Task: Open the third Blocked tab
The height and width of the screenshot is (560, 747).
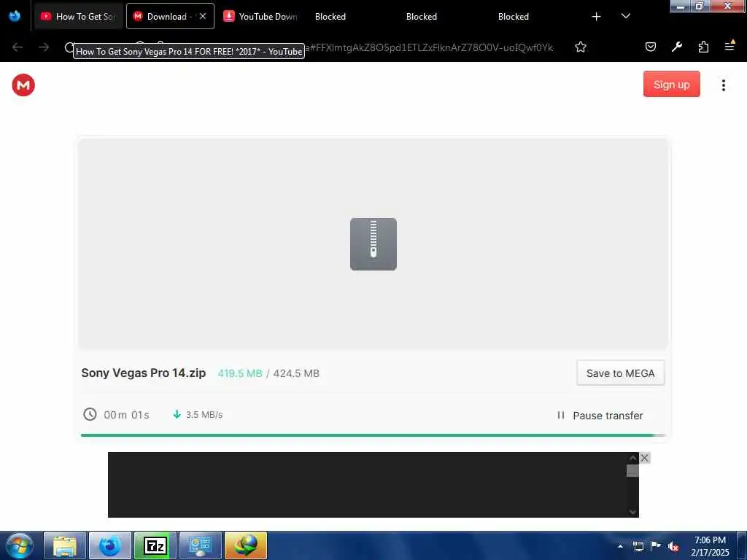Action: click(x=514, y=17)
